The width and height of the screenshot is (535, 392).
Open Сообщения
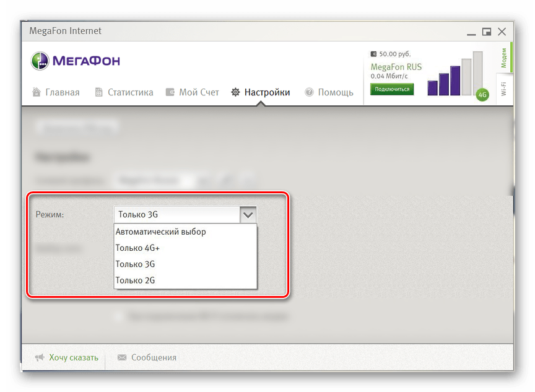click(x=154, y=357)
